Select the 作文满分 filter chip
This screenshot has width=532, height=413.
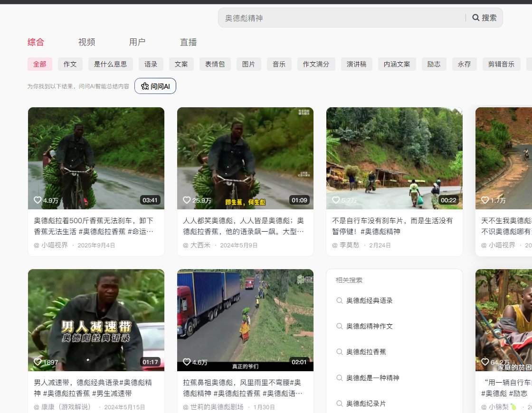coord(316,64)
